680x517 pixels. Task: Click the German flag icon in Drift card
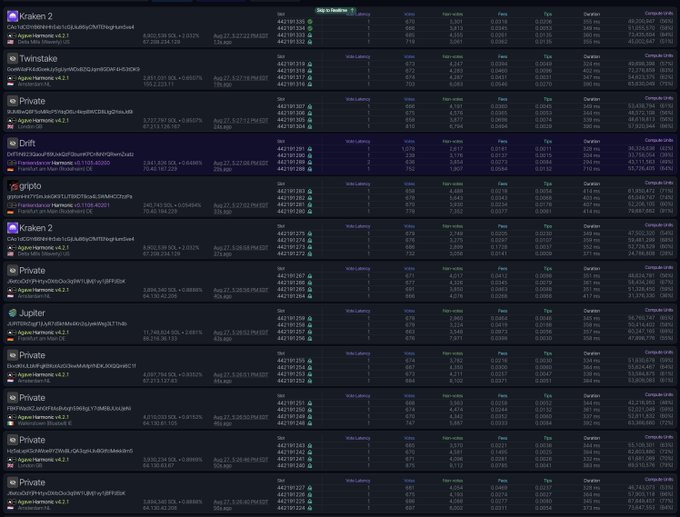10,169
